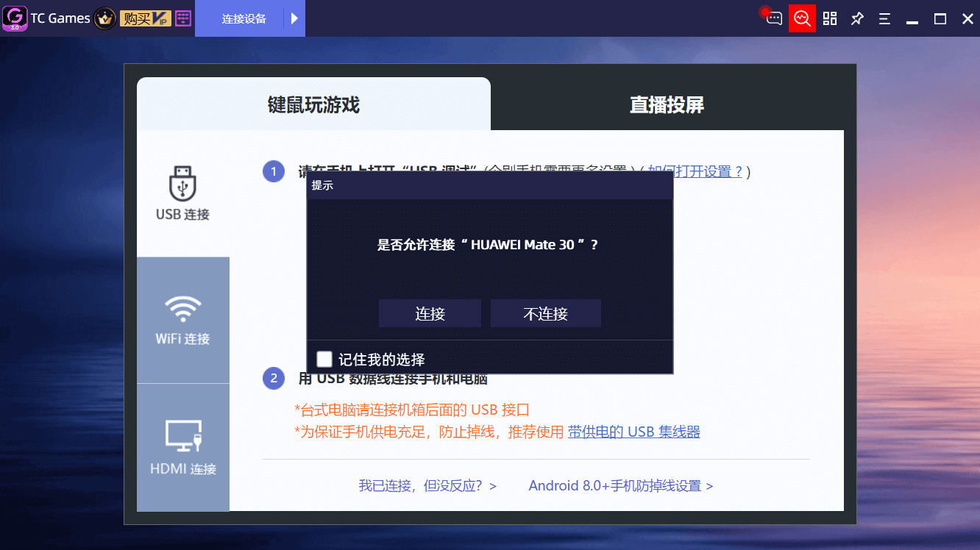Click the TC Games logo icon
This screenshot has width=980, height=550.
click(x=15, y=18)
